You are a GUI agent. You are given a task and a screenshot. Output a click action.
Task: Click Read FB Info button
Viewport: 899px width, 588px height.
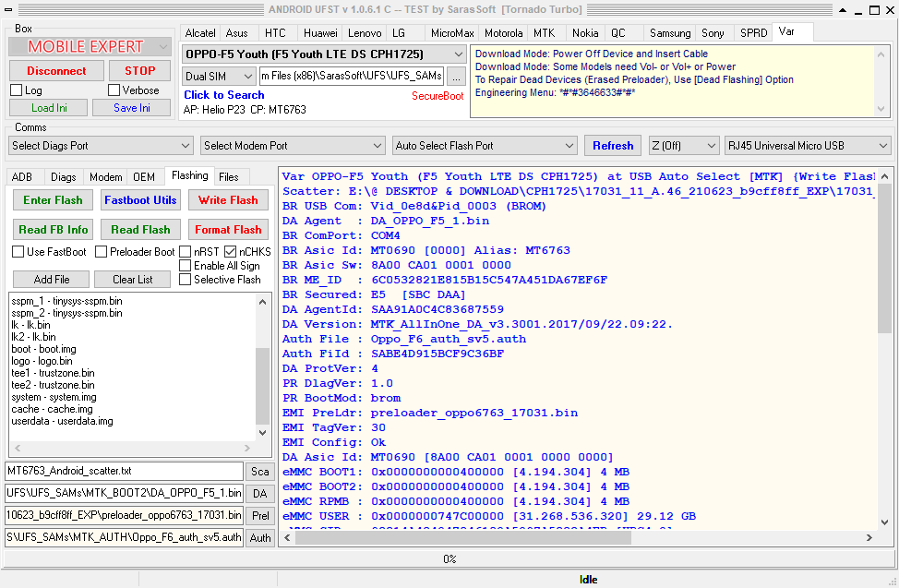(53, 230)
